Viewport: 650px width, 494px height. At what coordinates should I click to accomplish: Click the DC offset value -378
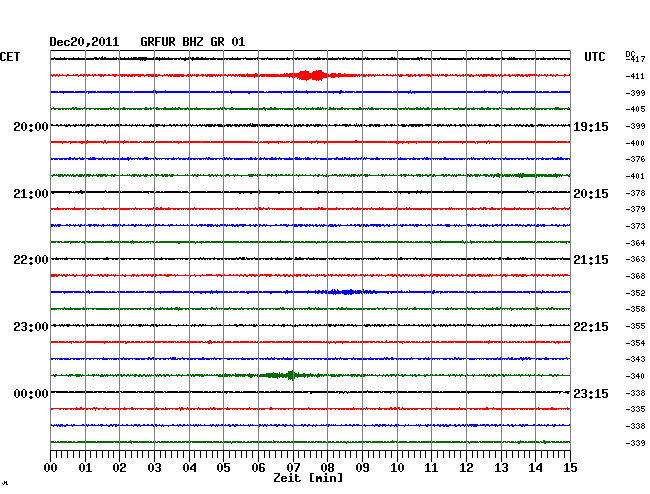(635, 193)
